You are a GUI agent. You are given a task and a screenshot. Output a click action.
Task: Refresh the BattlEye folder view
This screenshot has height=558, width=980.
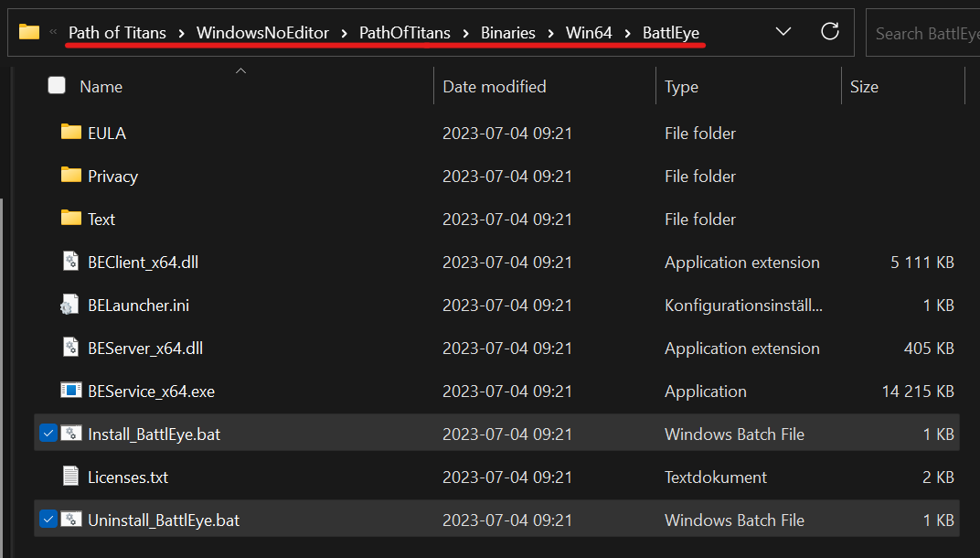pyautogui.click(x=830, y=32)
